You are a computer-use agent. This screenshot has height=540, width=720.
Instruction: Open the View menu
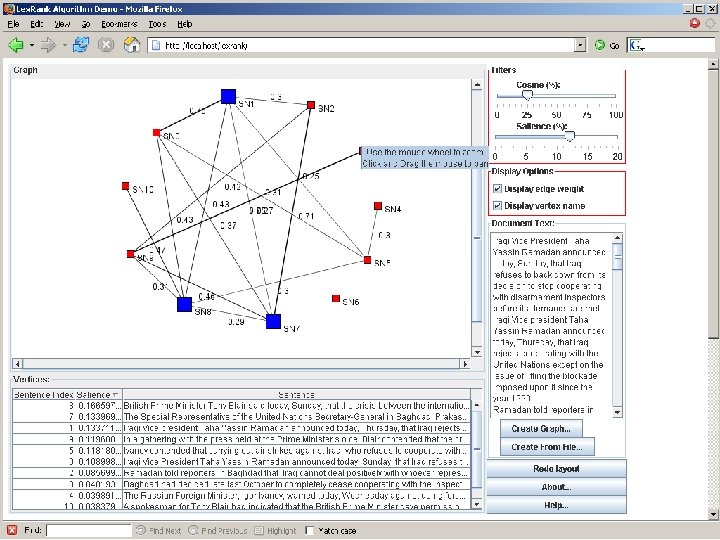(62, 24)
